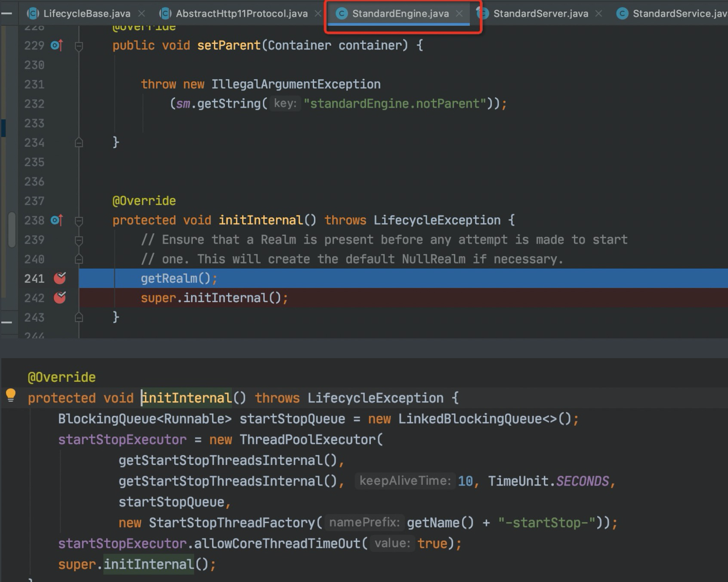
Task: Click the startStopQueue argument line
Action: [x=171, y=502]
